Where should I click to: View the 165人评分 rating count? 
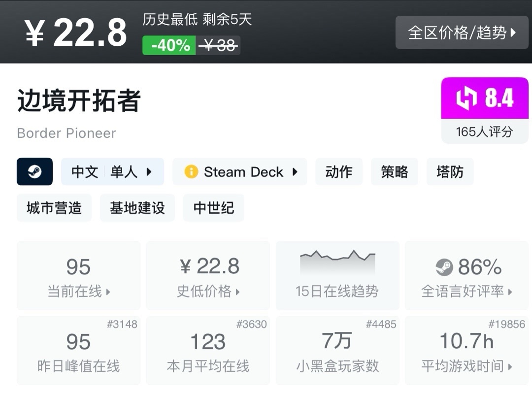pos(484,131)
